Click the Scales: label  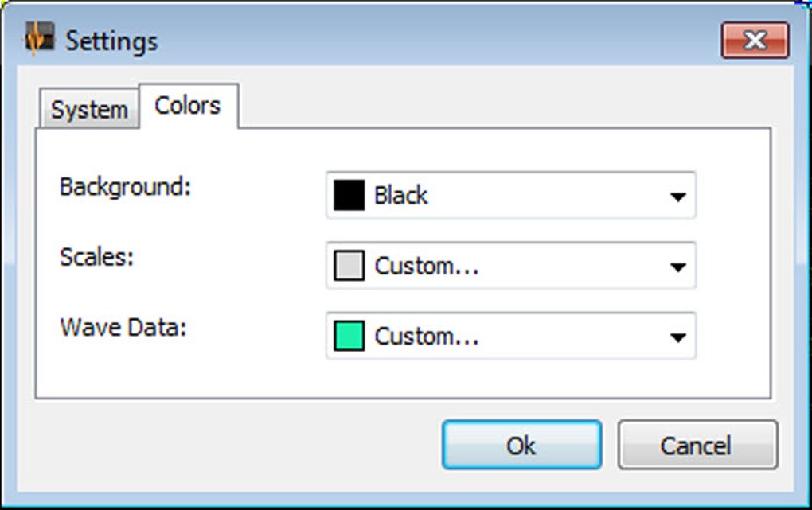point(97,257)
